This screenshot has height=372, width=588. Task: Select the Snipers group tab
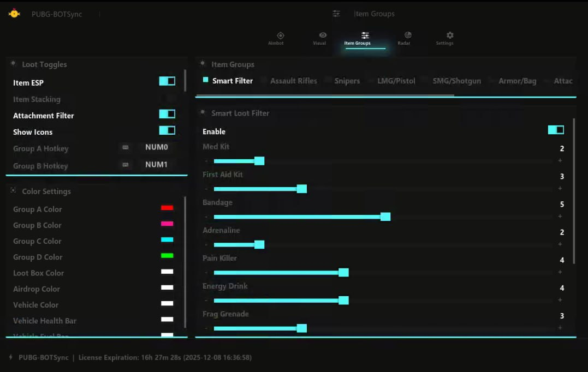click(347, 81)
